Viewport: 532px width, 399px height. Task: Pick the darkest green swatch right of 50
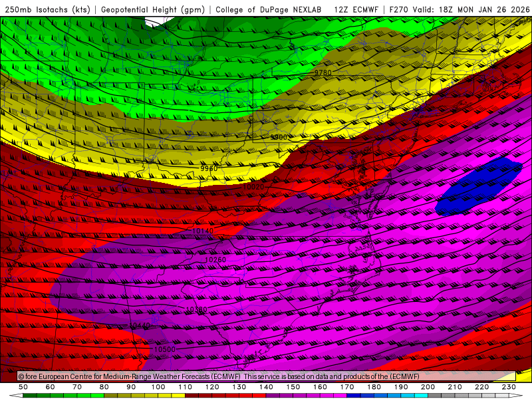click(x=30, y=396)
